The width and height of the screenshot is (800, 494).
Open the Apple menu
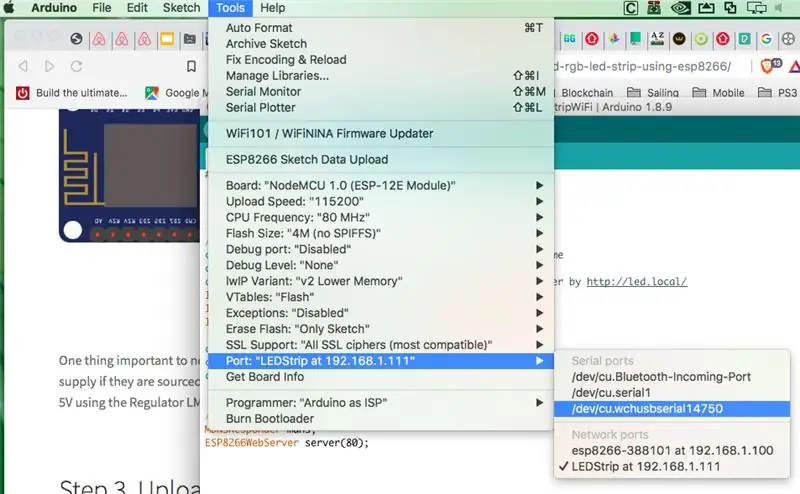10,8
